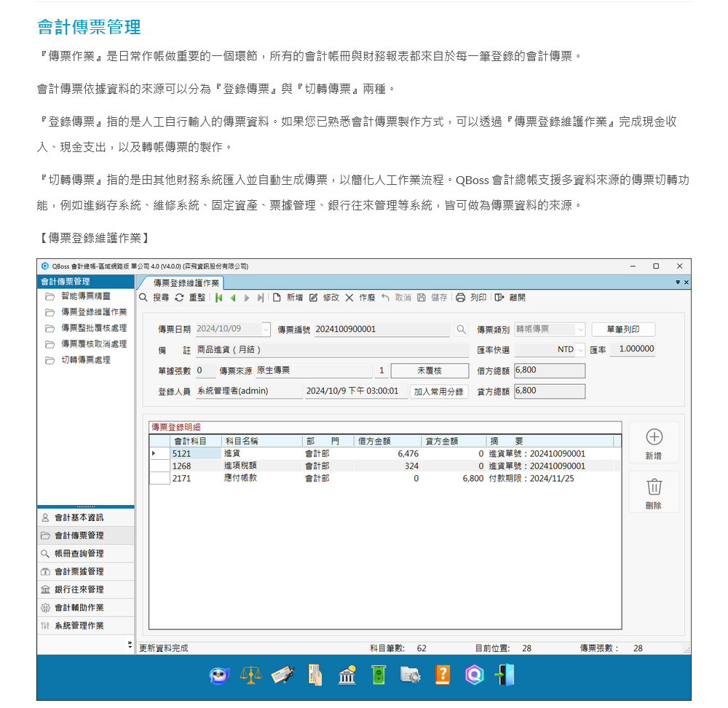Viewport: 728px width, 708px height.
Task: Open the orange help book icon
Action: click(443, 675)
